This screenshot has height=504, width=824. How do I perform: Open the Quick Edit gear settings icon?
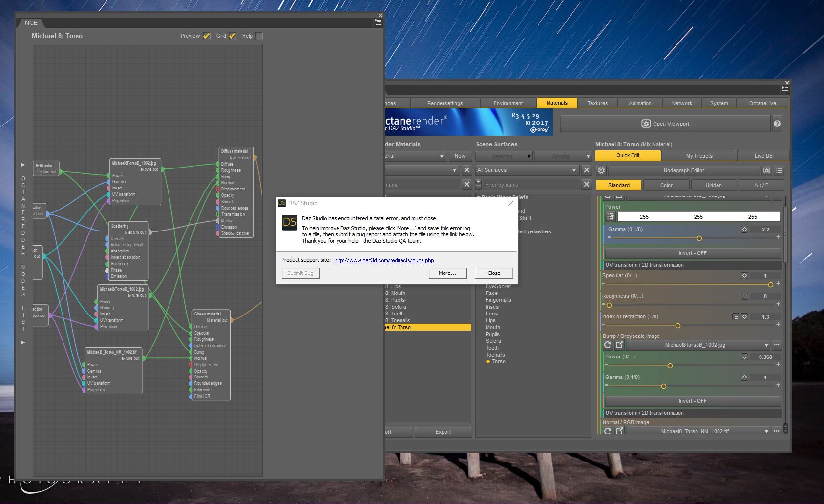tap(601, 170)
